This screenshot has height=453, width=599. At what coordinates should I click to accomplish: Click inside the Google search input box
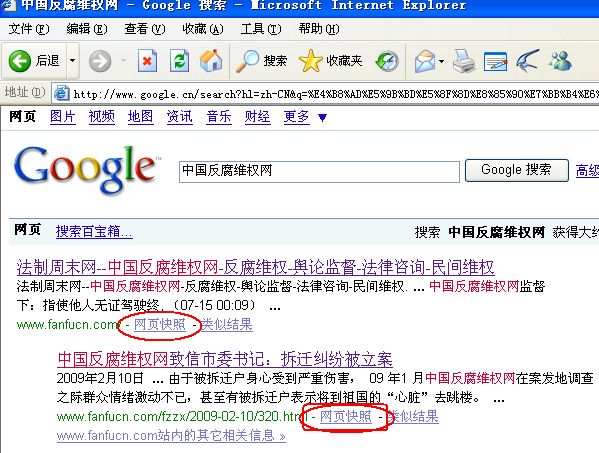(319, 171)
